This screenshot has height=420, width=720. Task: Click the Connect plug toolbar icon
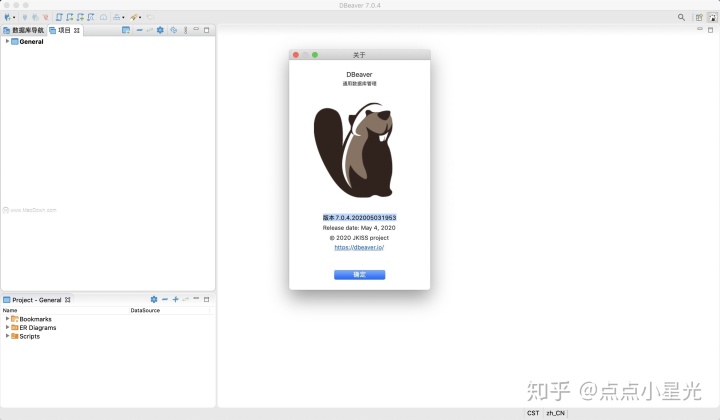25,17
